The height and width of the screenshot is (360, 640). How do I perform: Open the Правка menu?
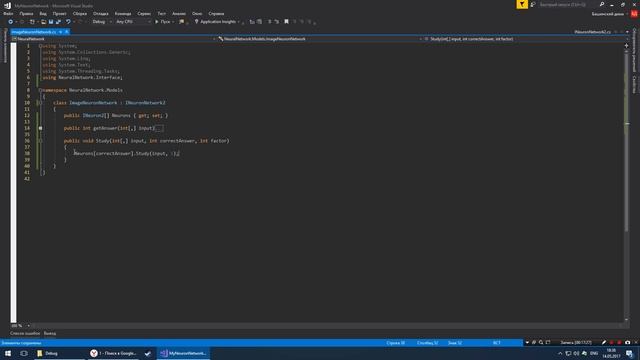[26, 13]
